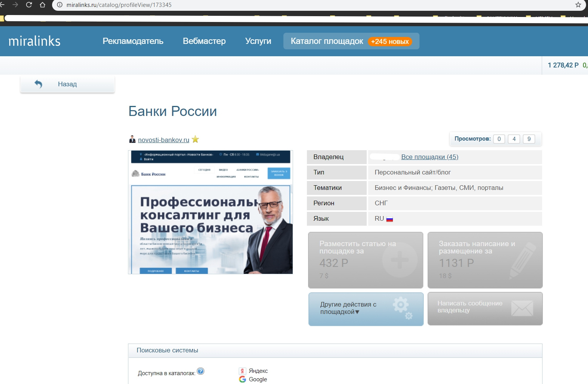Image resolution: width=588 pixels, height=384 pixels.
Task: Open the site screenshot thumbnail
Action: 211,212
